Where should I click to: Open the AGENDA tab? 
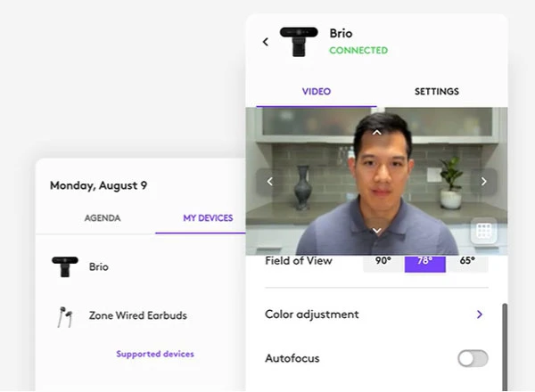103,218
